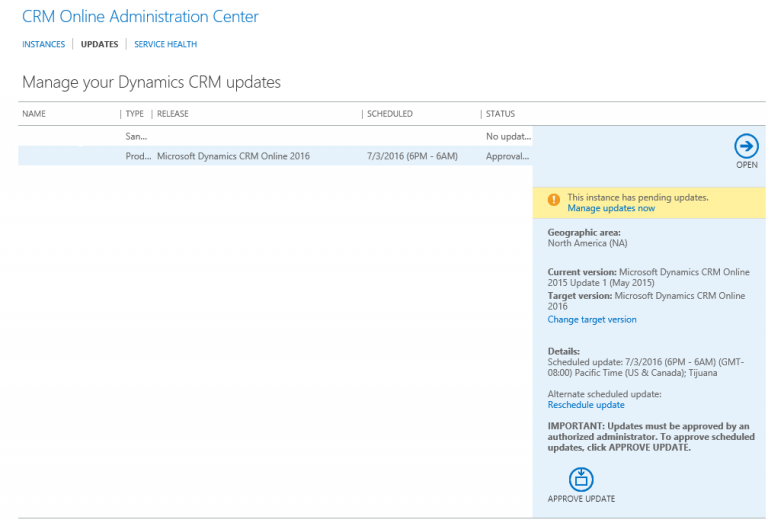This screenshot has width=768, height=520.
Task: Open the INSTANCES tab
Action: coord(44,44)
